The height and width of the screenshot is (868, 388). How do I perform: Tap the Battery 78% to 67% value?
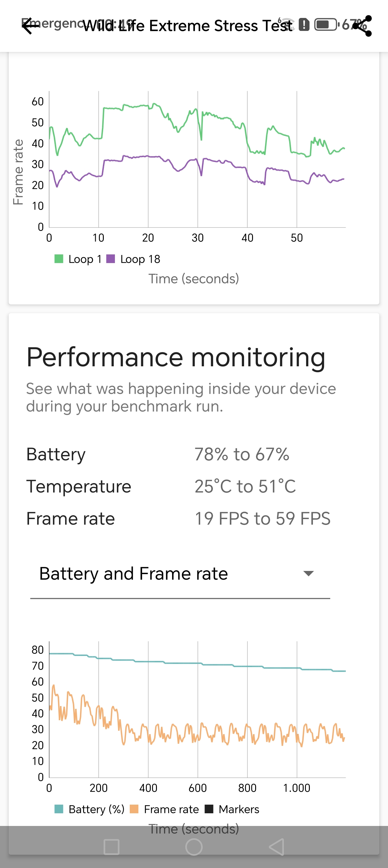pos(242,454)
